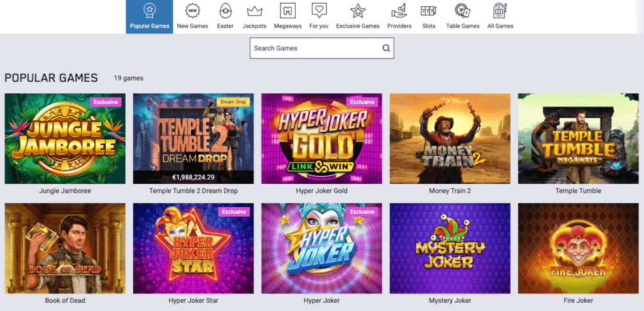Click the Jungle Jamboree title link
Screen dimensions: 644x311
pos(65,191)
